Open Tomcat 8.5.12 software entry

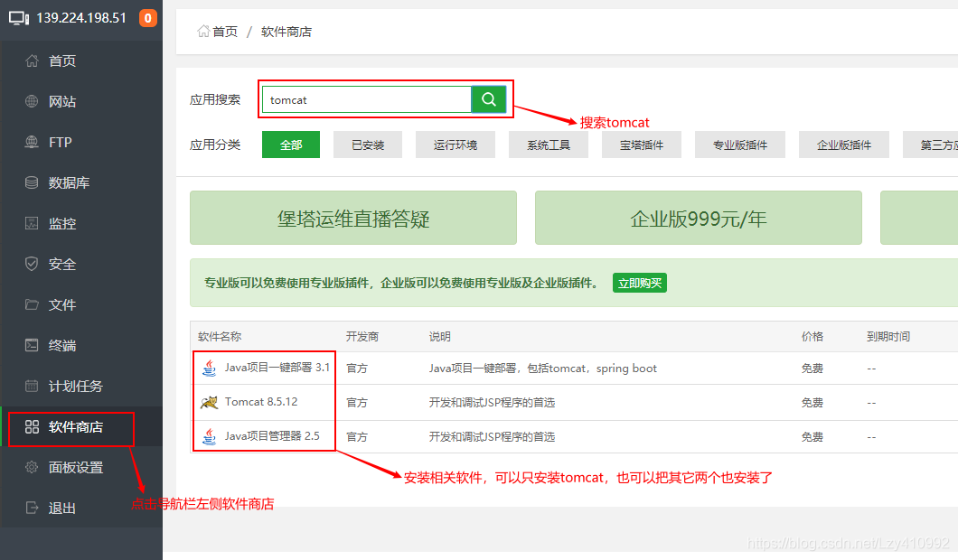click(x=261, y=402)
